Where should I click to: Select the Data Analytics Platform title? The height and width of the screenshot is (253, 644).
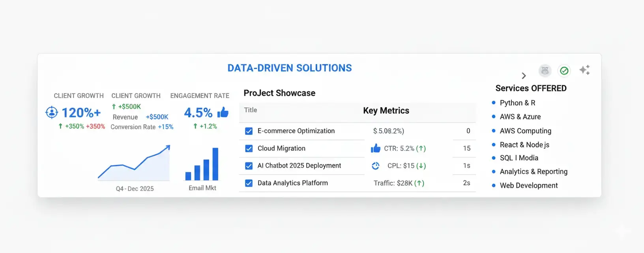pos(292,183)
